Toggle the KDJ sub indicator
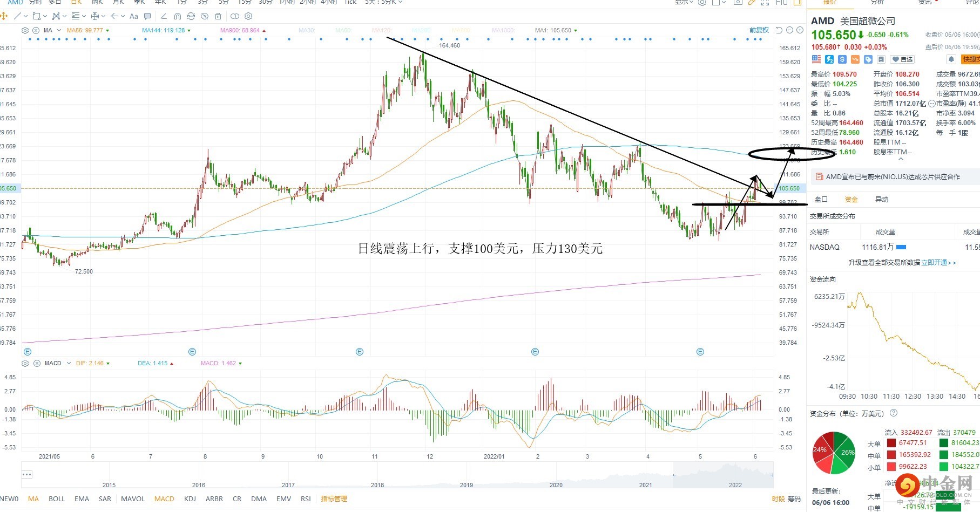 (190, 499)
